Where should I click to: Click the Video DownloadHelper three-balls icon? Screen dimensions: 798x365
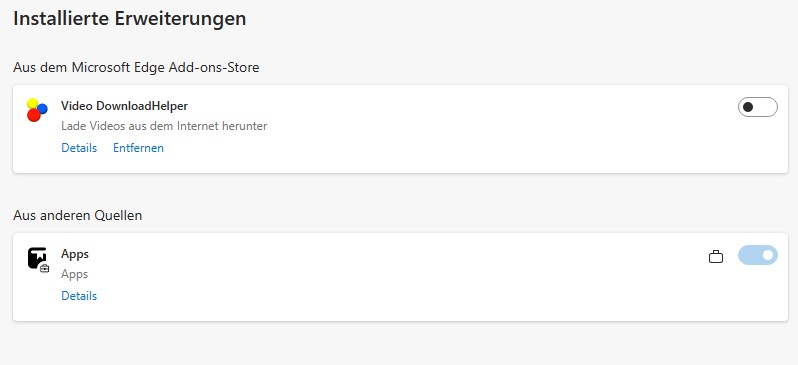pyautogui.click(x=37, y=109)
